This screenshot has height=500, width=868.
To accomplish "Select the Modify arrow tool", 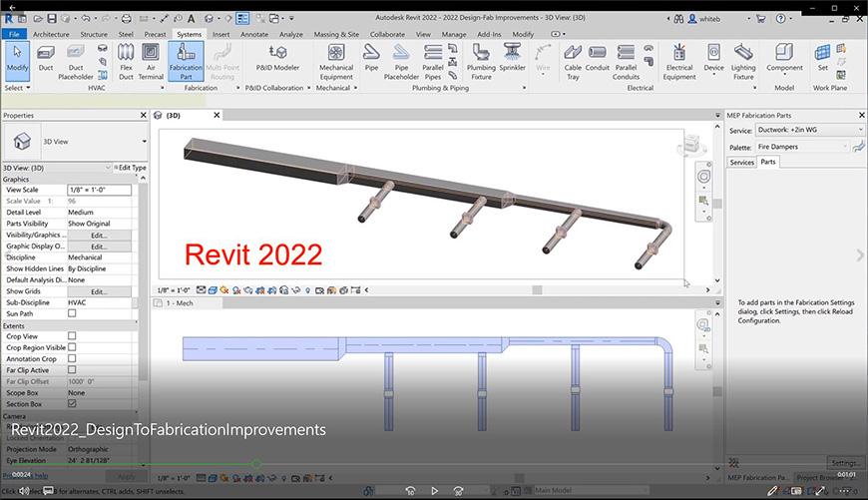I will coord(17,59).
